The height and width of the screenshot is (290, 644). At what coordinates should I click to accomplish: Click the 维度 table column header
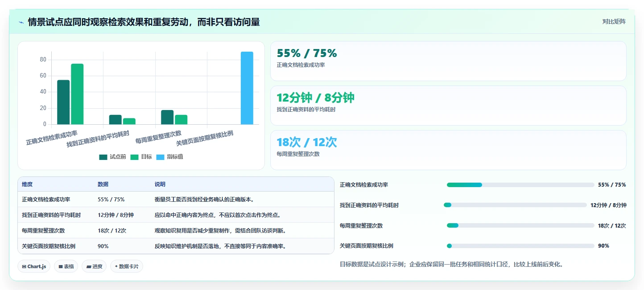(27, 184)
